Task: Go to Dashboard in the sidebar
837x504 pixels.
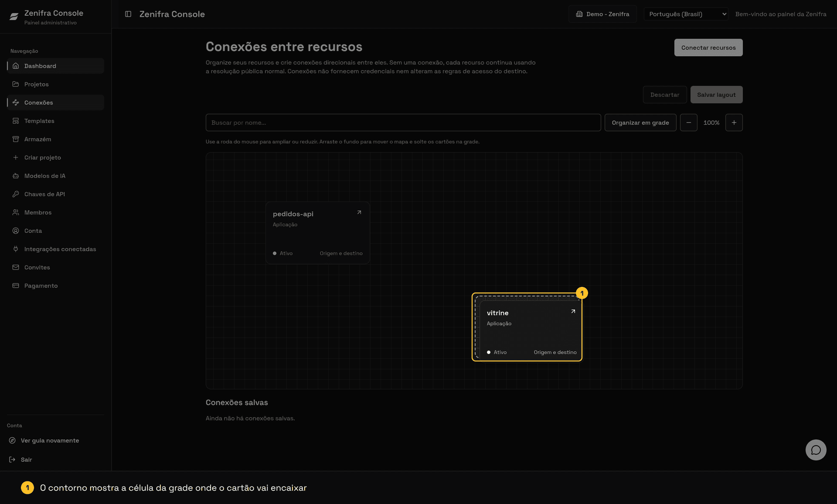Action: pos(56,66)
